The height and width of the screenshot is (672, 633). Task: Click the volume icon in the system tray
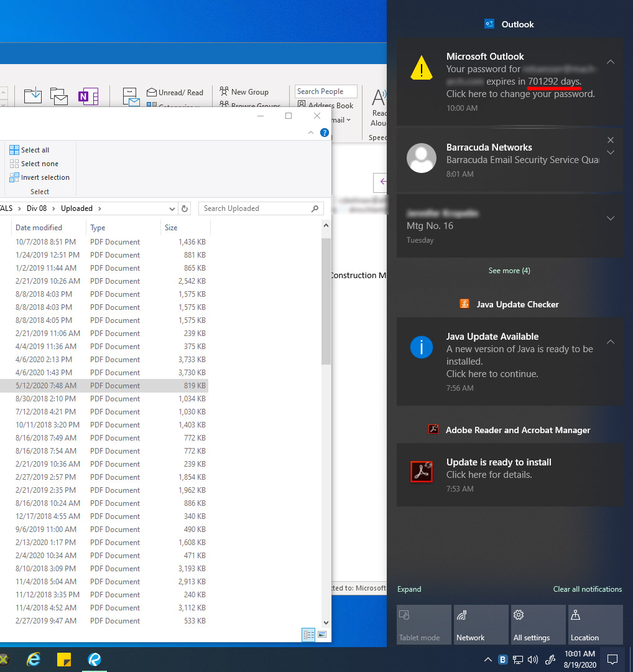(534, 660)
